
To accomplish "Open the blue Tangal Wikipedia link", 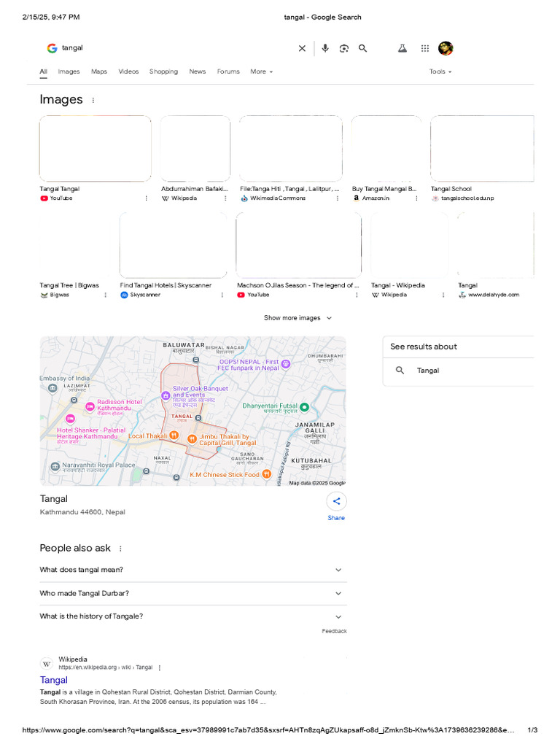I will 54,680.
